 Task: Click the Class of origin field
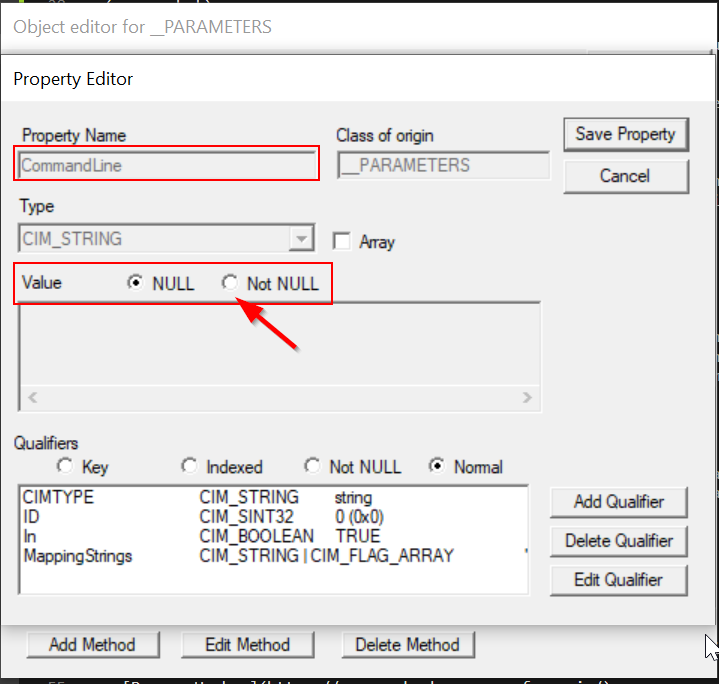pos(443,165)
